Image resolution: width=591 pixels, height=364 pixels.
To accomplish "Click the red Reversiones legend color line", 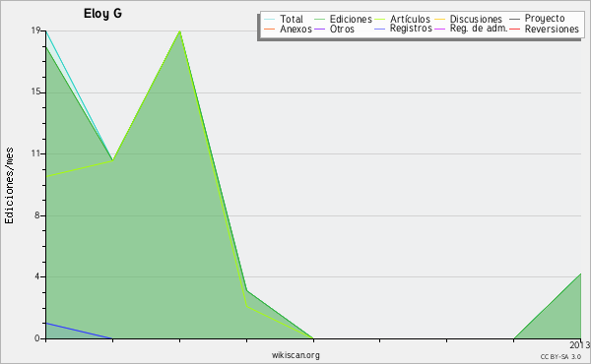I will pos(514,29).
